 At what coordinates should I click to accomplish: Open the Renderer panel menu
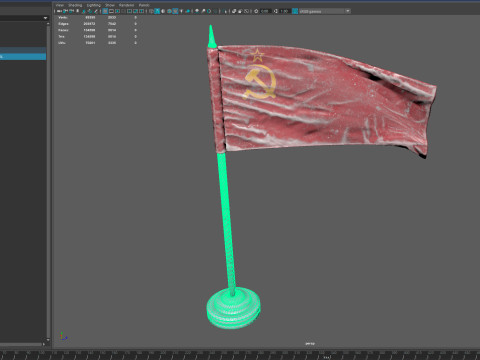(x=126, y=5)
